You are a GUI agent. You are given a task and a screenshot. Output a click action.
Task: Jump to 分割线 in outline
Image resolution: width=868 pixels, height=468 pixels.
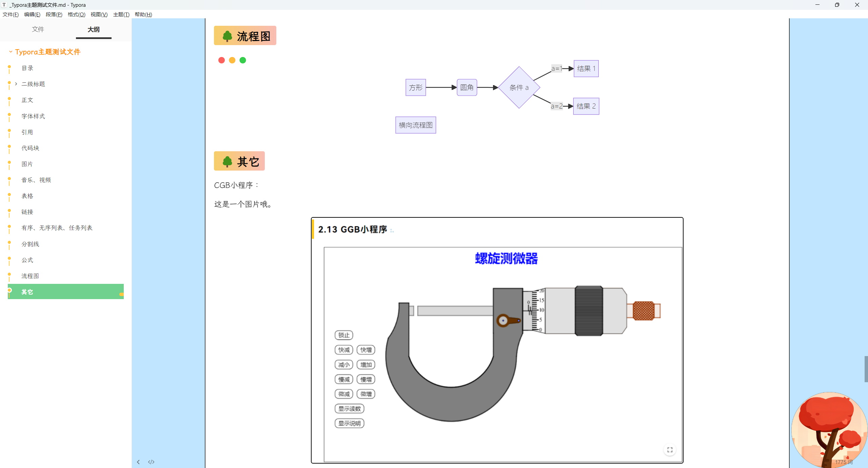31,244
